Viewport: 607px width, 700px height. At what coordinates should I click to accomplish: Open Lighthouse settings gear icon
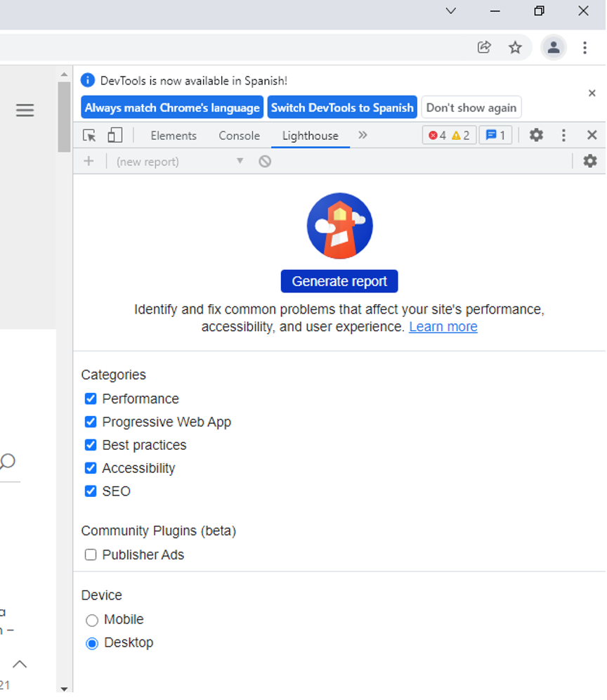tap(590, 161)
